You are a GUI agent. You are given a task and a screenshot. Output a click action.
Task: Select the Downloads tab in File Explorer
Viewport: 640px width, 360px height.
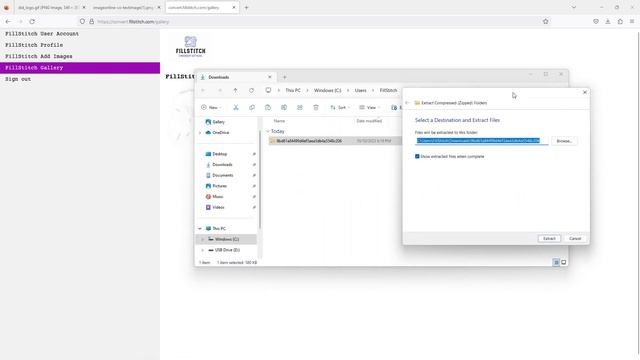(x=236, y=77)
